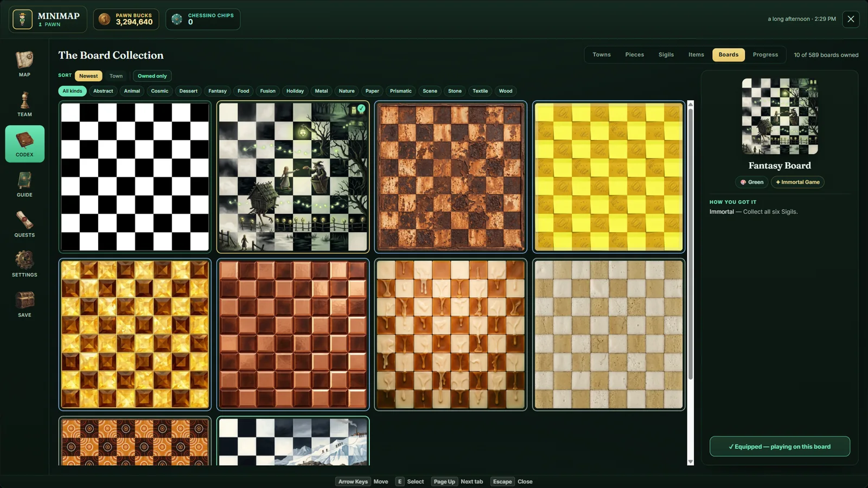Select the snowy mountain scene board
This screenshot has height=488, width=868.
[x=293, y=441]
